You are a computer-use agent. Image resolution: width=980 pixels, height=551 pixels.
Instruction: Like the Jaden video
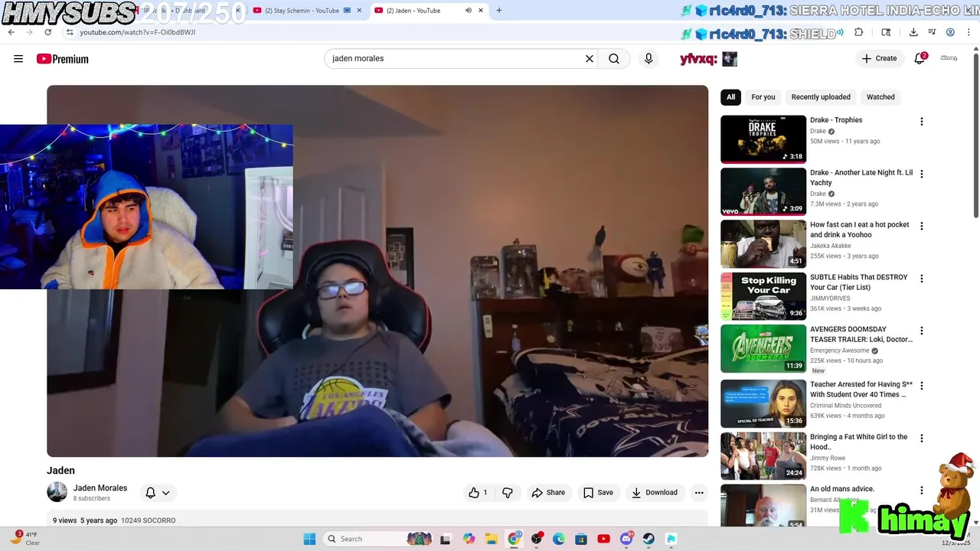478,493
